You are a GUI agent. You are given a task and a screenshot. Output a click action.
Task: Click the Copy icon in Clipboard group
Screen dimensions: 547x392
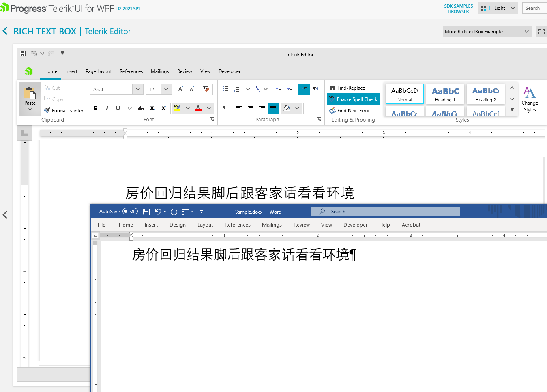[47, 99]
